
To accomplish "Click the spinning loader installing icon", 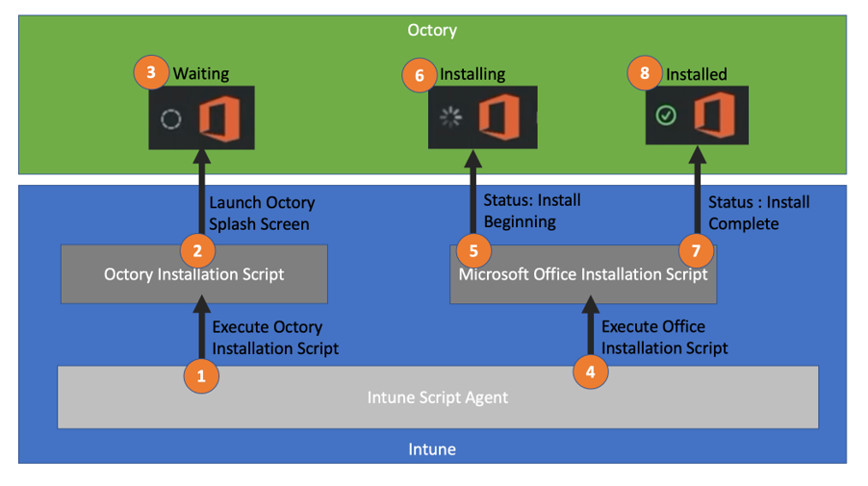I will 450,117.
